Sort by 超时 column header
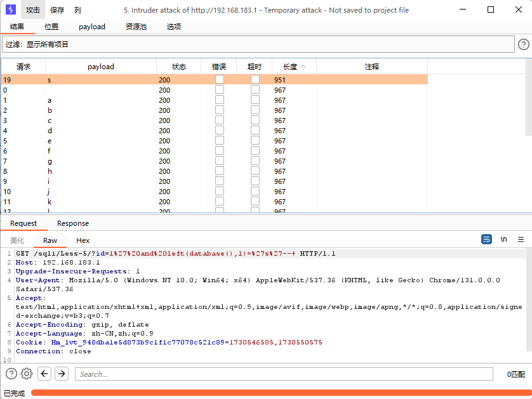 click(255, 67)
